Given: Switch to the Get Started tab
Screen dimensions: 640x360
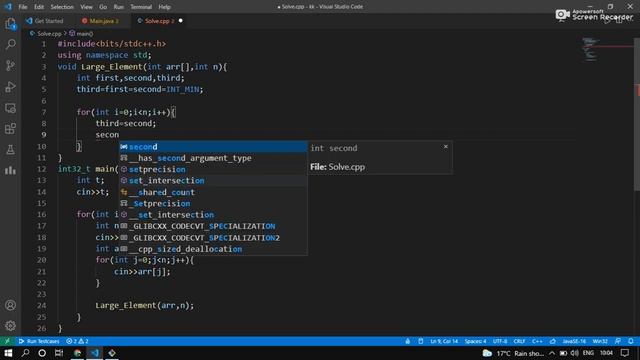Looking at the screenshot, I should coord(48,21).
